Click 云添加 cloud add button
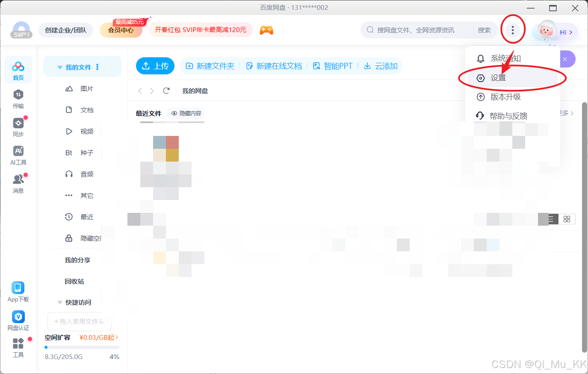Viewport: 588px width, 374px height. click(381, 66)
